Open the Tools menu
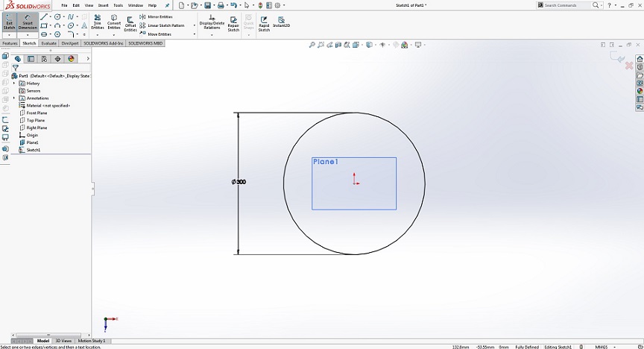The image size is (644, 349). pos(118,5)
